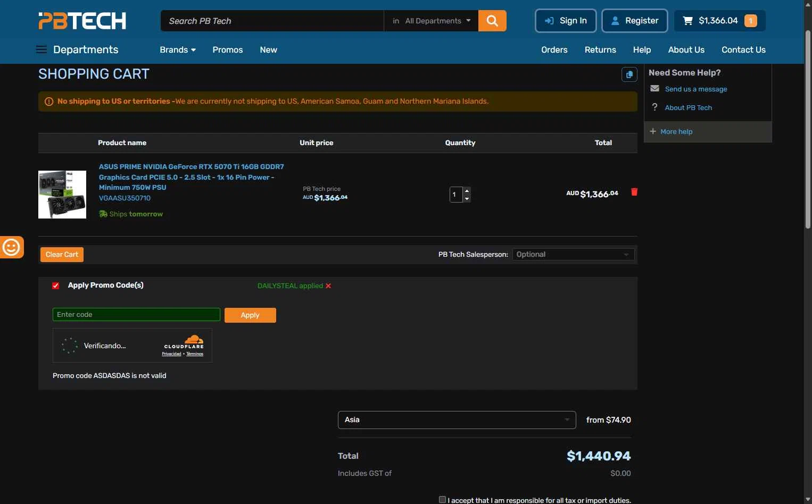Viewport: 812px width, 504px height.
Task: Focus the Search PB Tech input field
Action: pos(272,21)
